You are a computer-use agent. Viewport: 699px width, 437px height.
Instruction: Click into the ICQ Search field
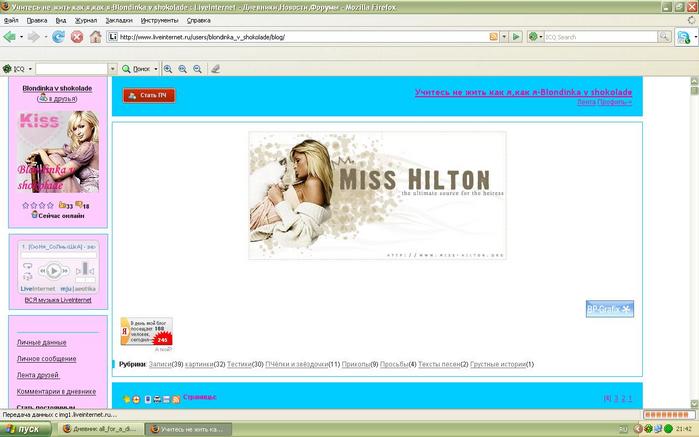(x=600, y=37)
